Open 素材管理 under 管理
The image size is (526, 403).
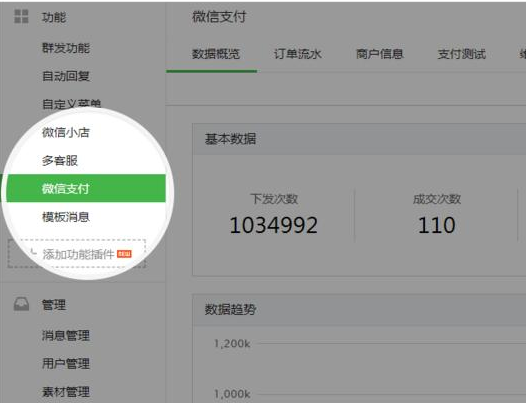pyautogui.click(x=66, y=392)
